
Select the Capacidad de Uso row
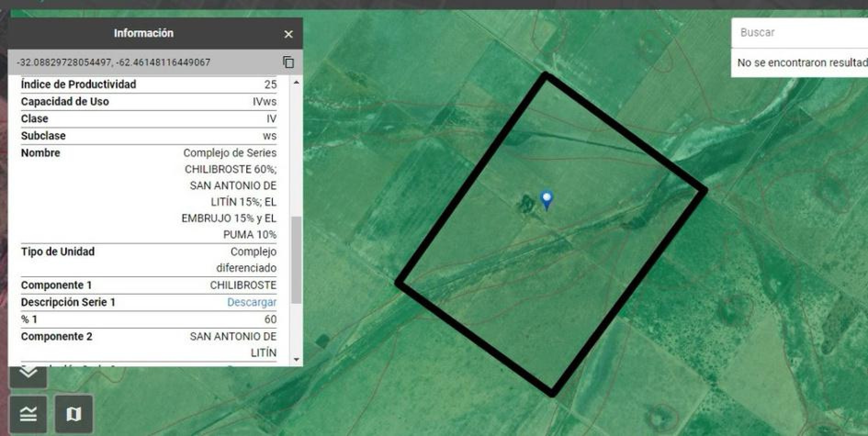148,102
